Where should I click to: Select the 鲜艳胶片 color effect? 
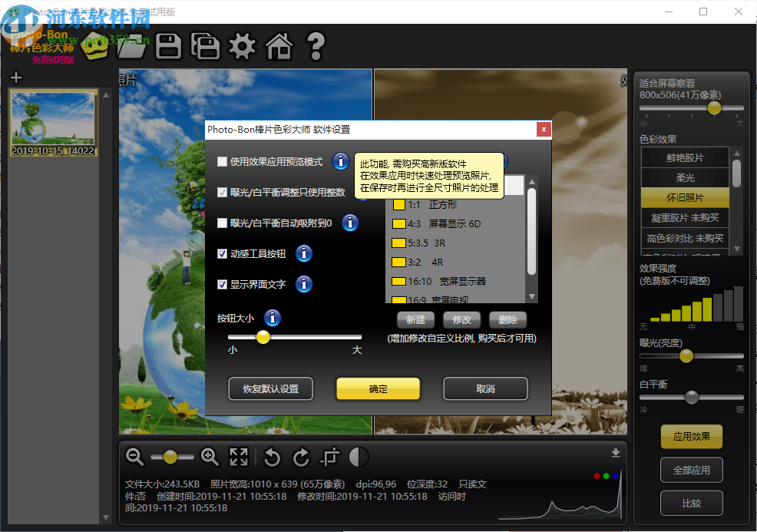[685, 158]
